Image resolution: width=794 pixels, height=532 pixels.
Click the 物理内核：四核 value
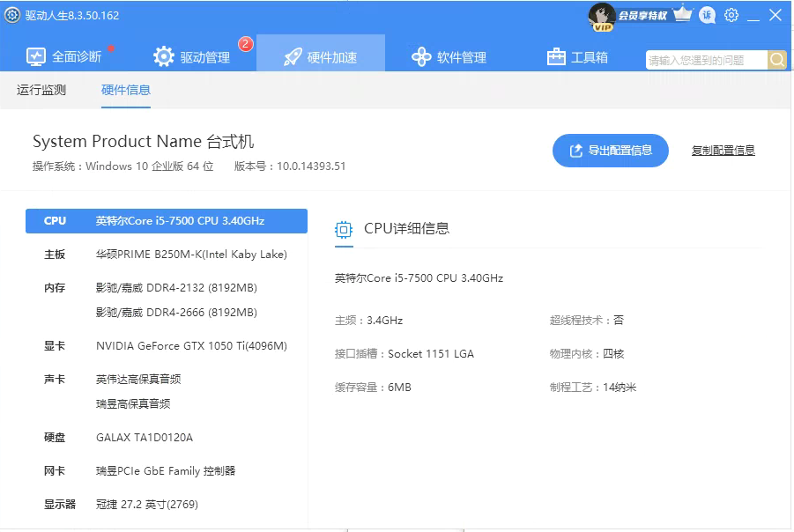pyautogui.click(x=587, y=354)
